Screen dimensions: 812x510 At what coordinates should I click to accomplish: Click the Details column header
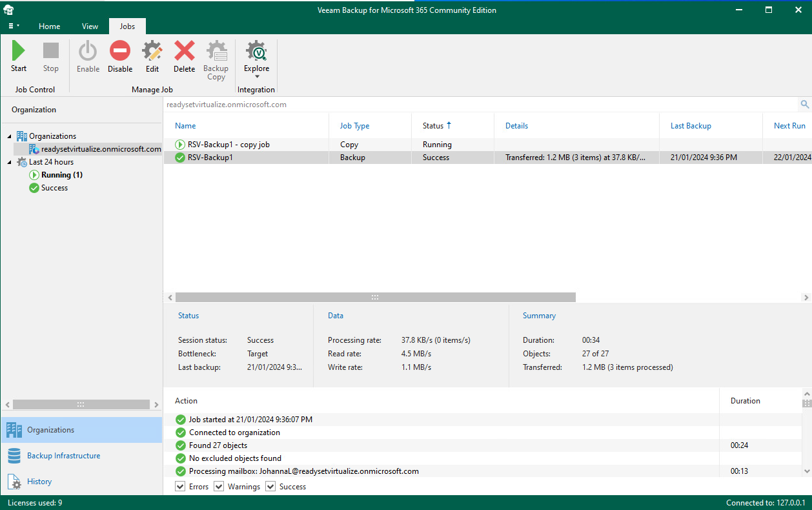click(x=516, y=126)
